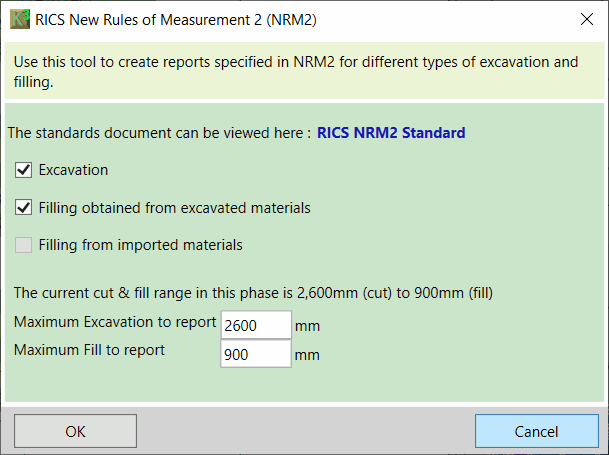Click the Filling obtained from excavated materials label
609x455 pixels.
pyautogui.click(x=174, y=208)
